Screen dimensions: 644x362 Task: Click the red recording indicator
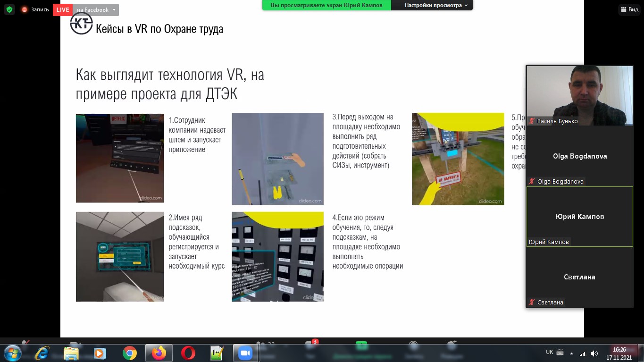[x=25, y=9]
